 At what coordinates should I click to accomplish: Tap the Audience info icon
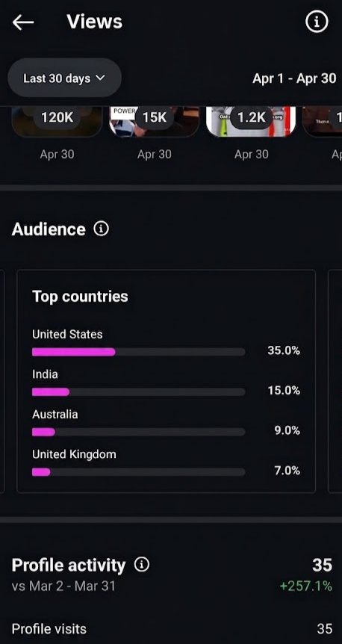[101, 229]
